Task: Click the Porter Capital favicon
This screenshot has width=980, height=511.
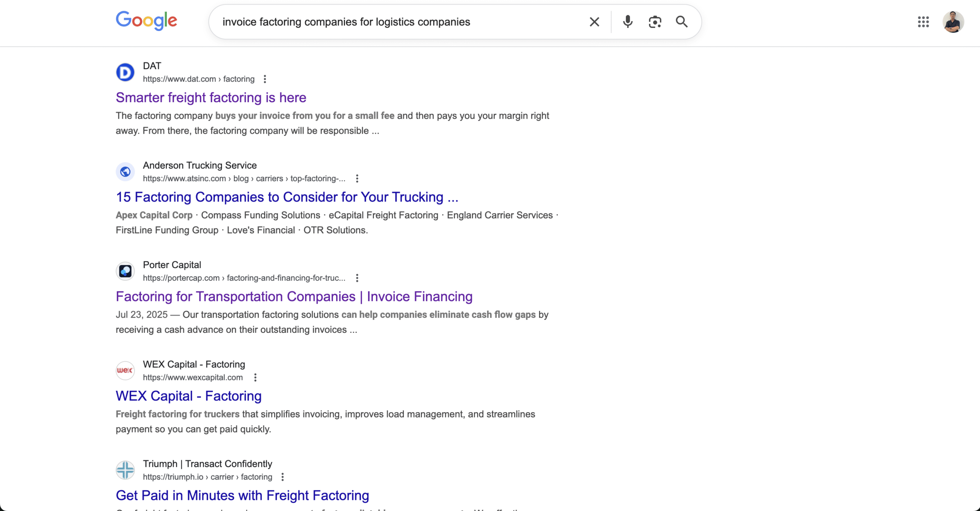Action: [125, 271]
